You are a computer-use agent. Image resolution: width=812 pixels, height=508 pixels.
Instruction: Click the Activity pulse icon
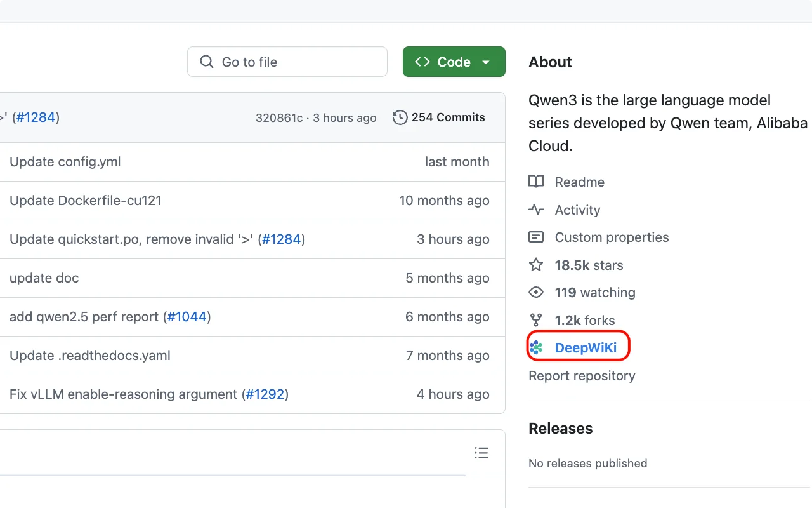point(536,210)
